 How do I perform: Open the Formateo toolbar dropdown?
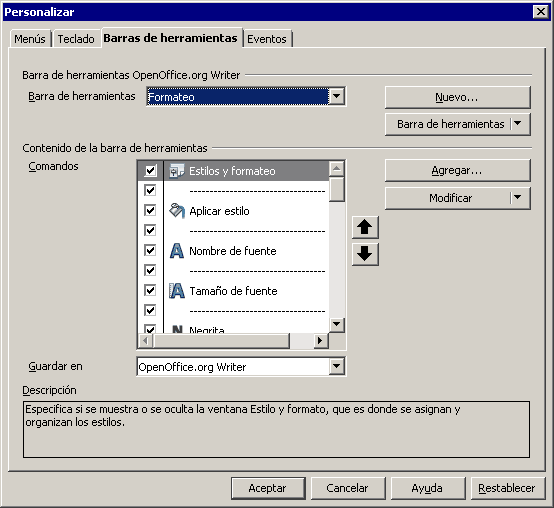336,96
